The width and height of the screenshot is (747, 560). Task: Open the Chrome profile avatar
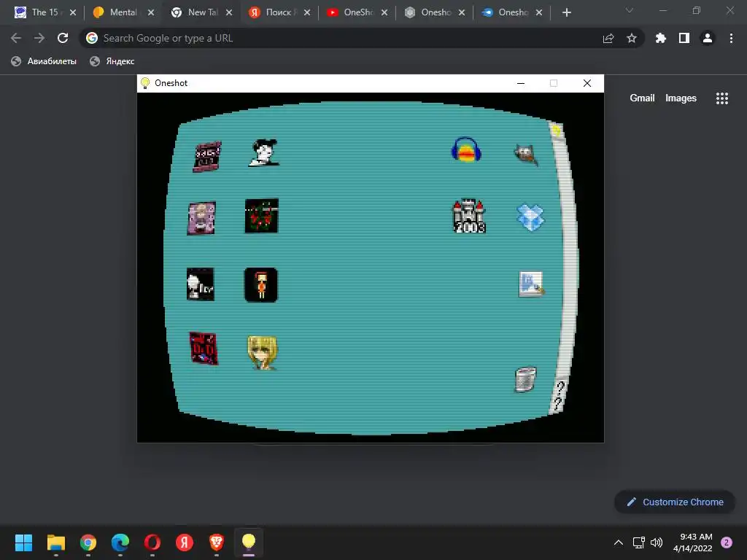(708, 38)
